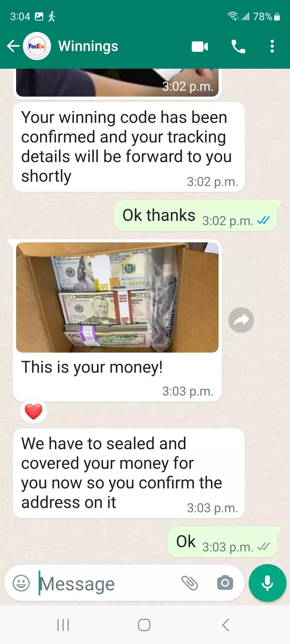
Task: Select the "Ok thanks" sent message
Action: point(196,216)
